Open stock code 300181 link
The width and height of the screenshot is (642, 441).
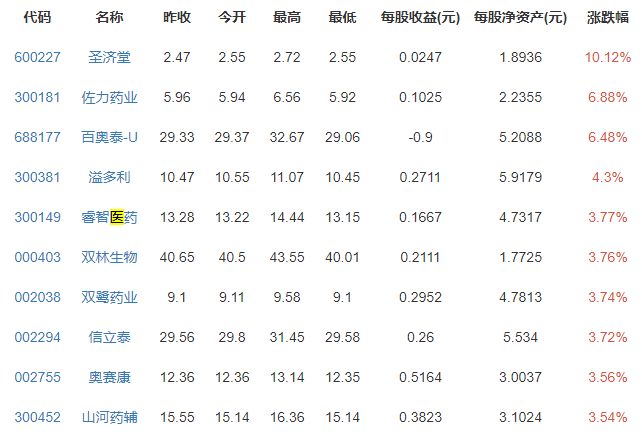coord(37,97)
